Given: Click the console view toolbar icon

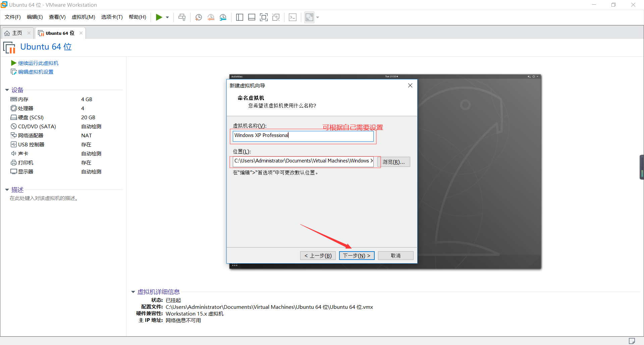Looking at the screenshot, I should click(x=292, y=17).
